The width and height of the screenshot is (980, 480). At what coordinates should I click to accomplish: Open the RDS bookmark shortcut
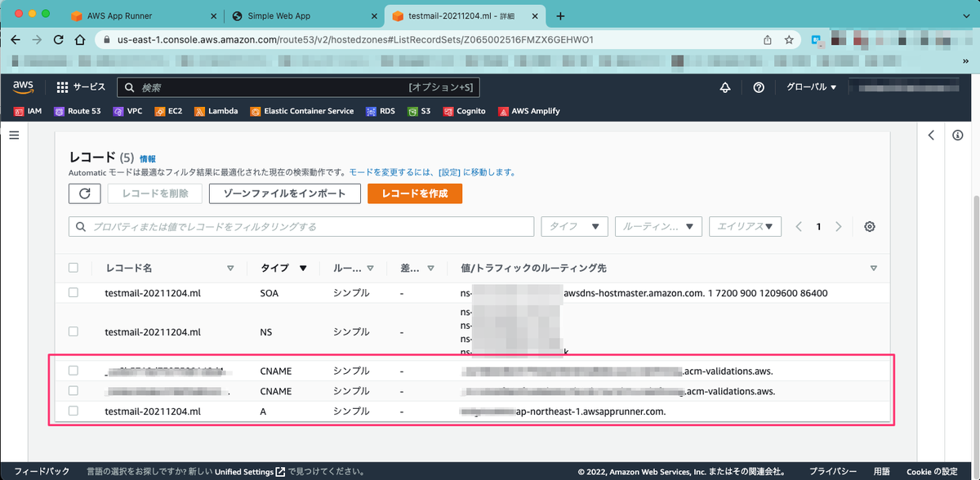click(381, 111)
